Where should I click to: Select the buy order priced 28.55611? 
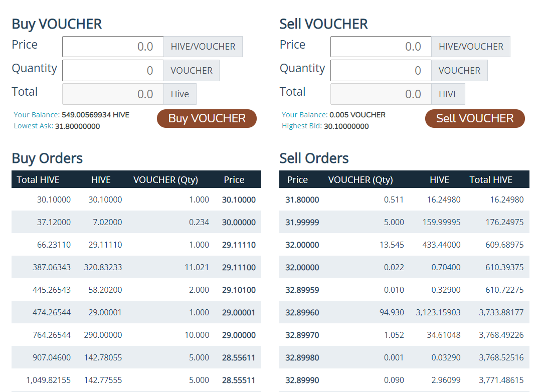tap(136, 357)
